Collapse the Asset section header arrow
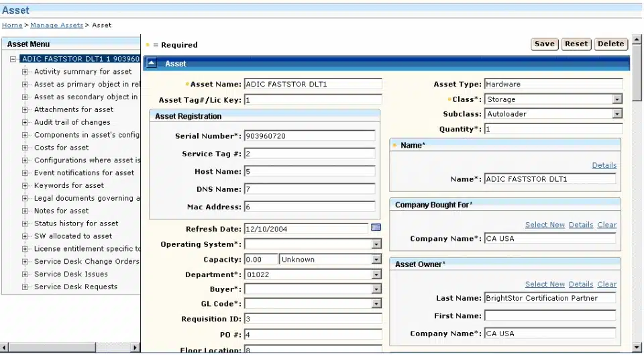Viewport: 644px width, 355px height. coord(152,63)
